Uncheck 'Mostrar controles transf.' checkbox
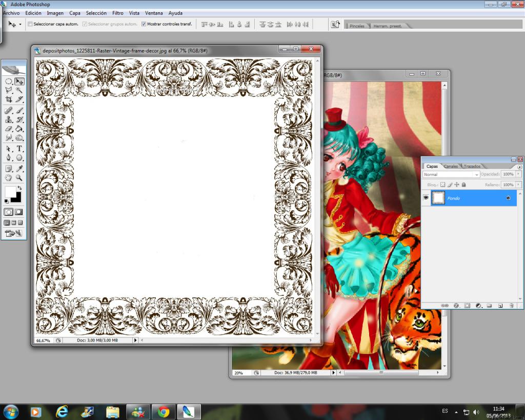Image resolution: width=525 pixels, height=420 pixels. tap(144, 24)
